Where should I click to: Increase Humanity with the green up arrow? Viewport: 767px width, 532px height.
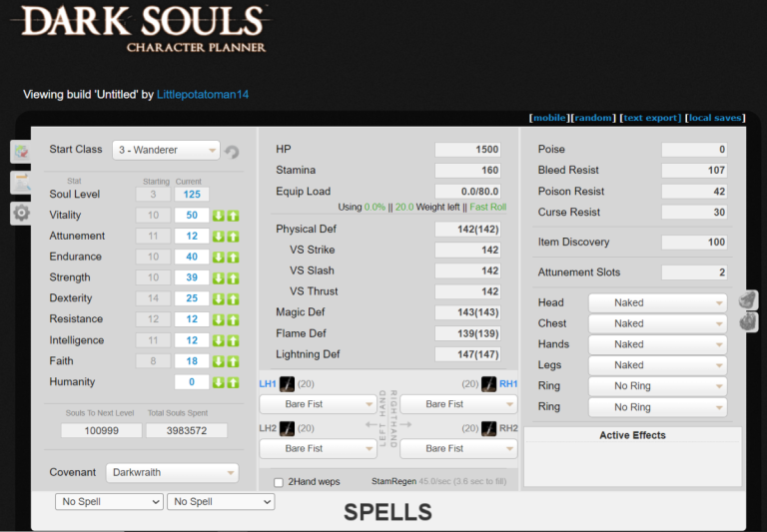point(233,382)
